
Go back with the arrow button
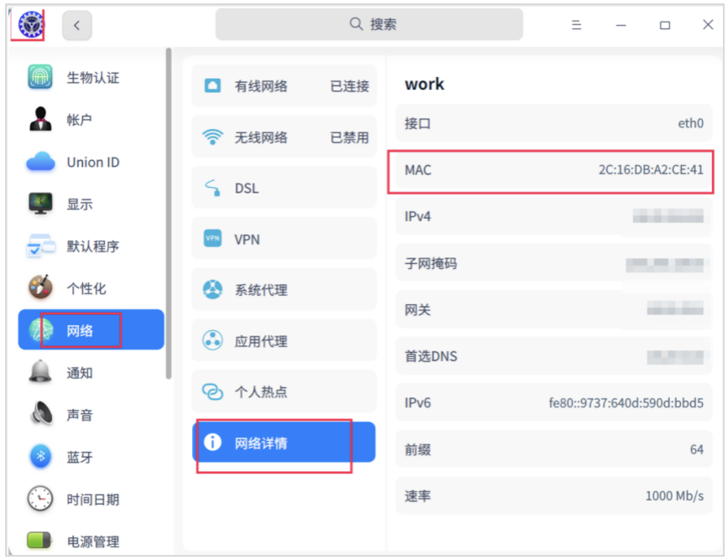[77, 25]
